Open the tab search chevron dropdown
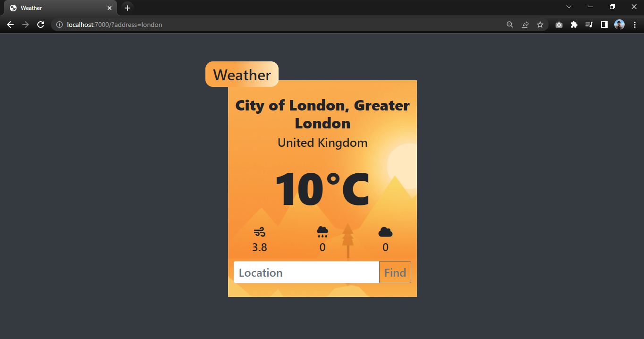Viewport: 644px width, 339px height. pos(569,7)
